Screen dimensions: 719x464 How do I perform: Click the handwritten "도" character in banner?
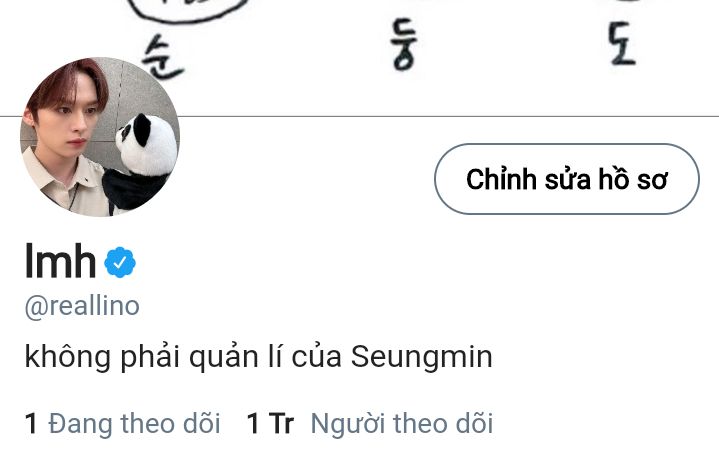[622, 44]
